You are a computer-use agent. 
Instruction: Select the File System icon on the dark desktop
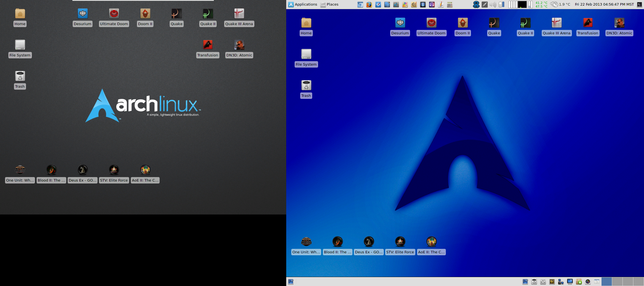[20, 49]
